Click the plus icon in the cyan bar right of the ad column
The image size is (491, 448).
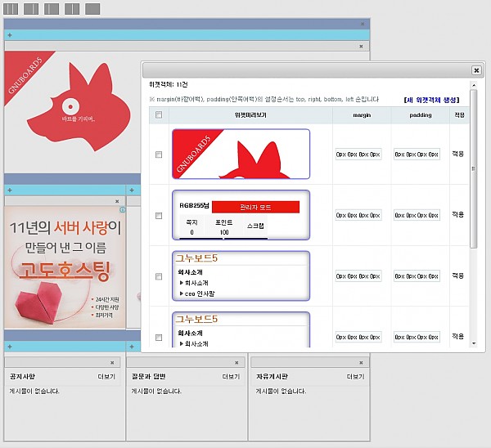coord(132,190)
